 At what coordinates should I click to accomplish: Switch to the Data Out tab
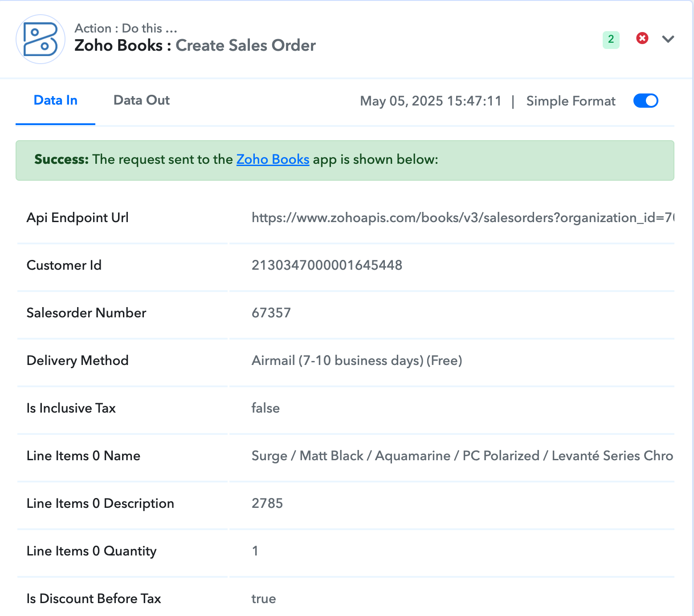pyautogui.click(x=142, y=101)
